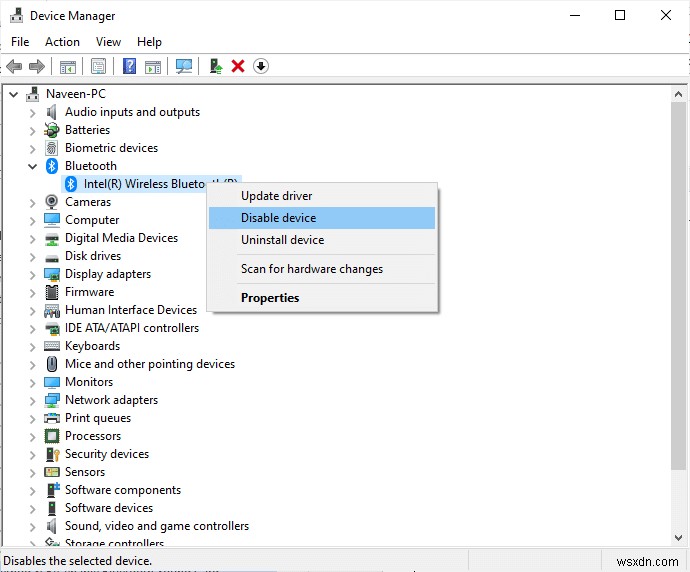
Task: Click the scrollbar down arrow
Action: (678, 538)
